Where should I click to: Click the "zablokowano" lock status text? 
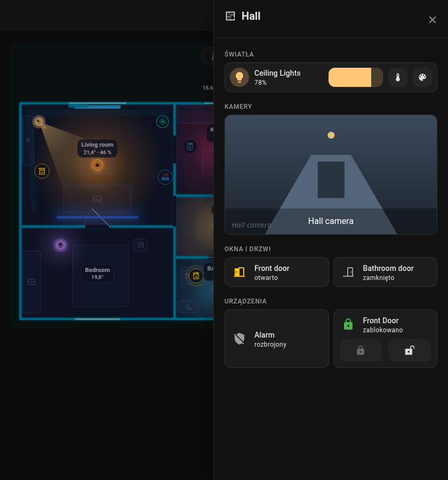383,330
